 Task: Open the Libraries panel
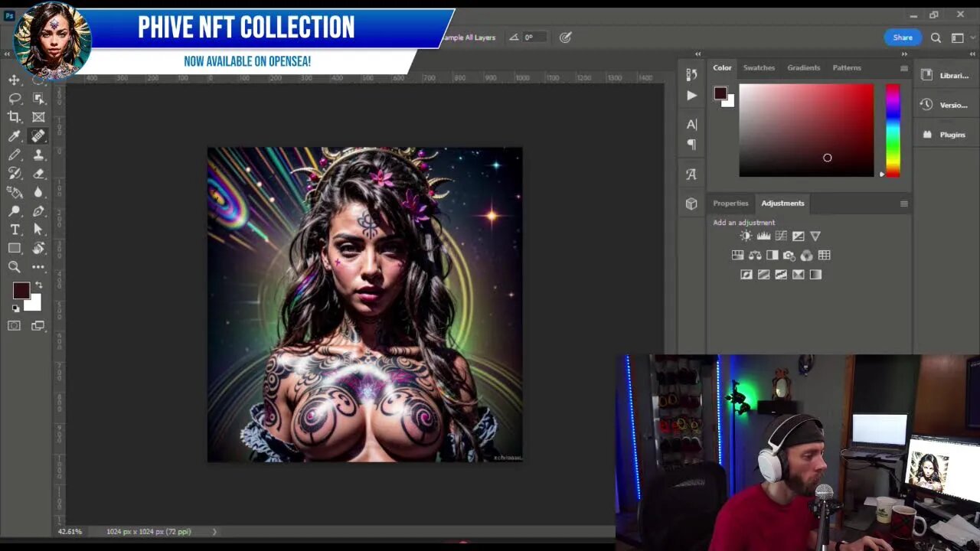946,75
